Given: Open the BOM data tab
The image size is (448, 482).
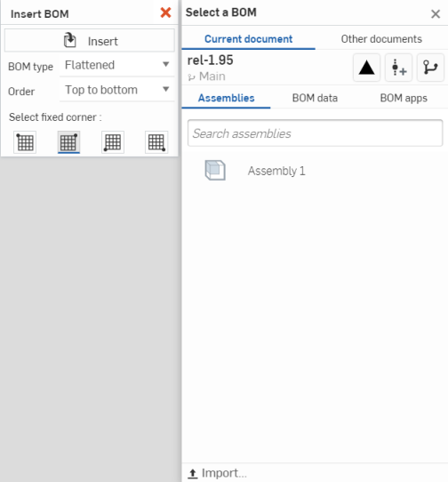Looking at the screenshot, I should pyautogui.click(x=315, y=98).
